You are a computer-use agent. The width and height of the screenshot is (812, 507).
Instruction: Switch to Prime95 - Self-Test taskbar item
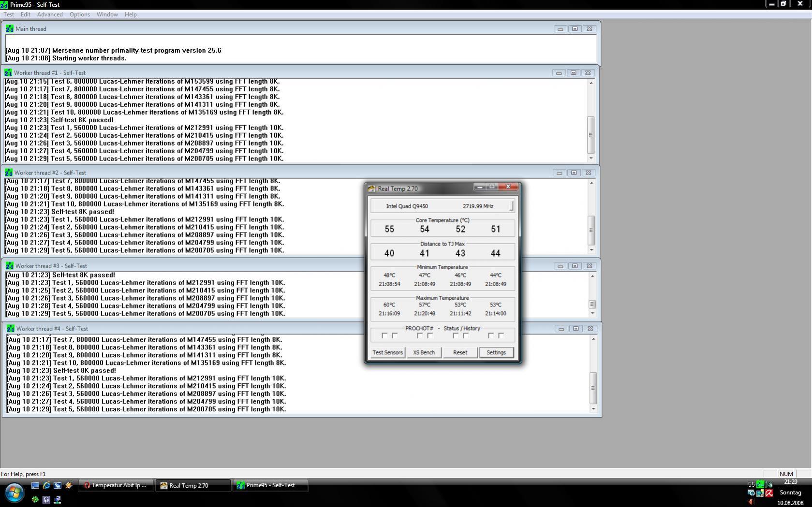270,485
